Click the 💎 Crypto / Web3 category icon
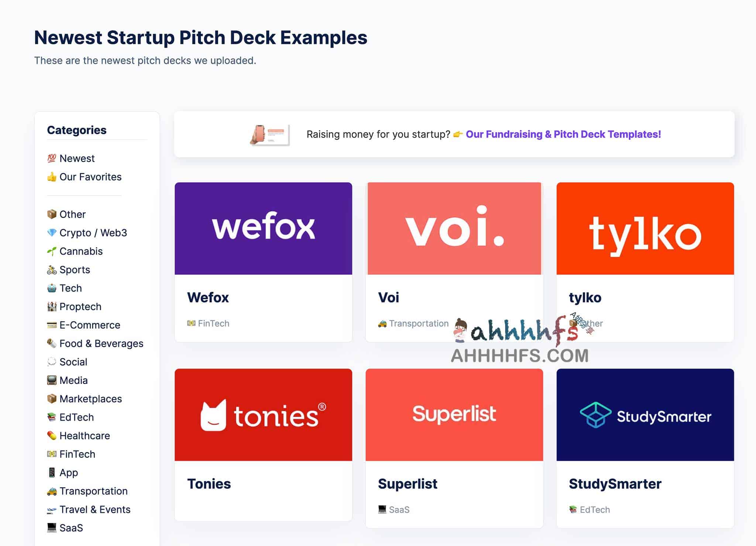 52,233
